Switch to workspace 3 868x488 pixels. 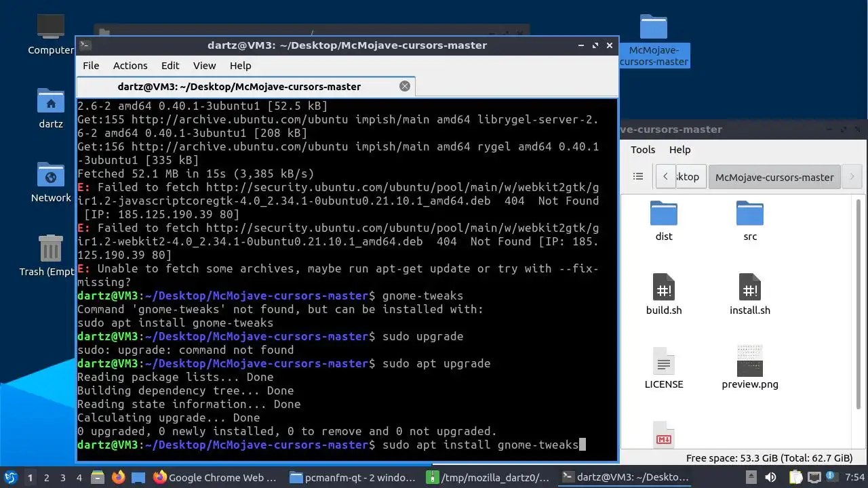(x=62, y=478)
